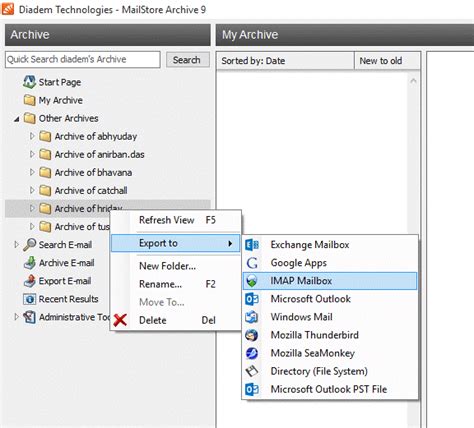The image size is (474, 428).
Task: Expand Archive of bhavana node arrow
Action: [x=32, y=172]
